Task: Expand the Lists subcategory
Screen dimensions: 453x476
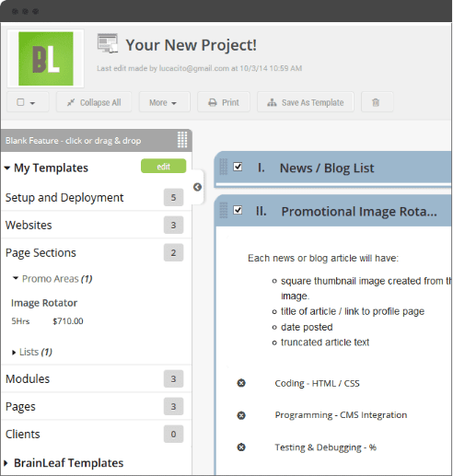Action: (x=32, y=352)
